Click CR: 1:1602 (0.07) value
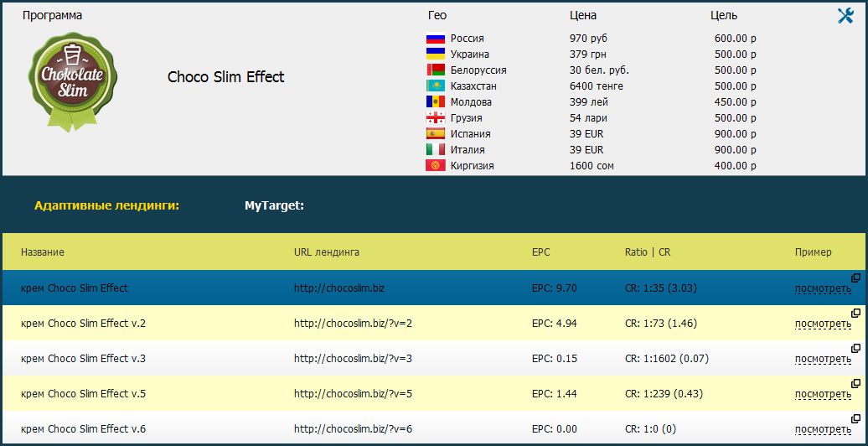Image resolution: width=868 pixels, height=446 pixels. point(667,359)
